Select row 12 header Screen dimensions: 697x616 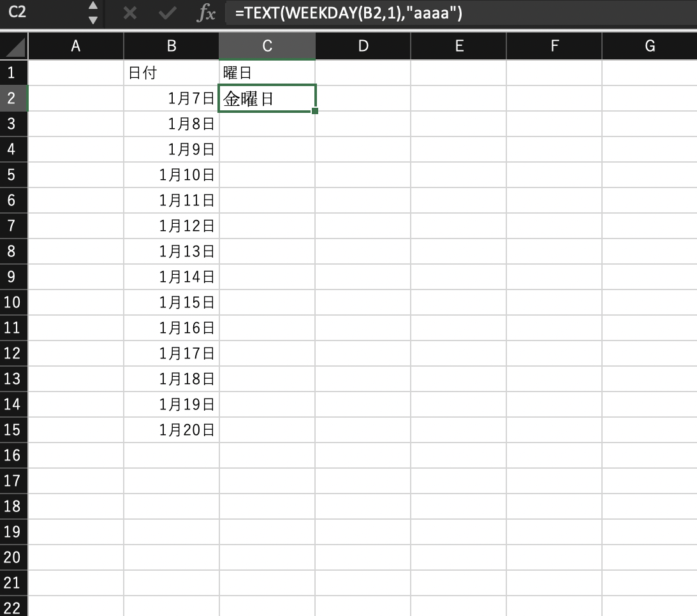(14, 353)
